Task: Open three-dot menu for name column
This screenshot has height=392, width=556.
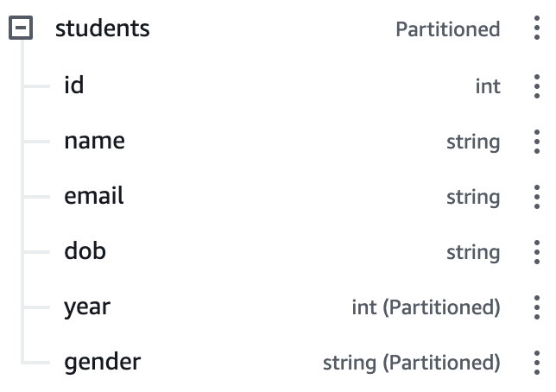Action: [x=537, y=142]
